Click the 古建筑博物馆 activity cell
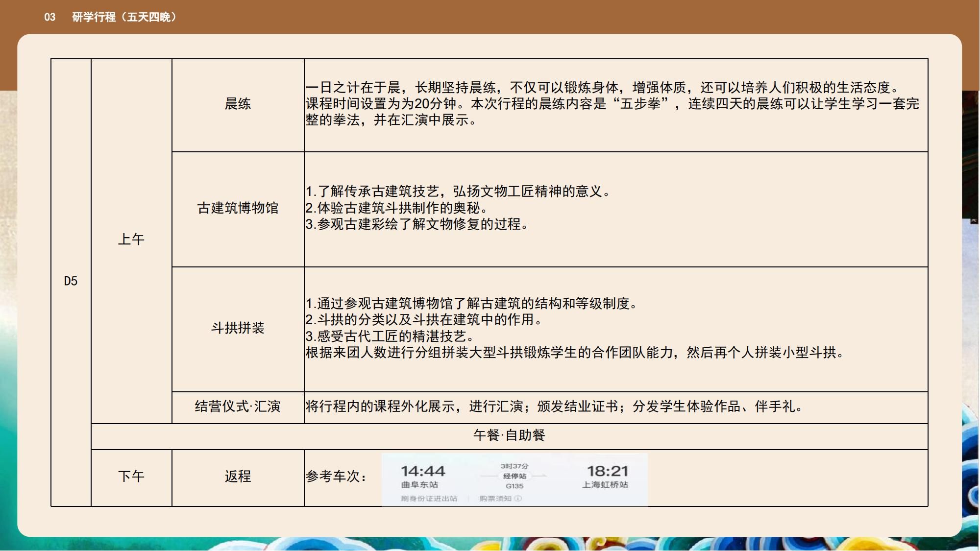The width and height of the screenshot is (980, 551). [238, 208]
